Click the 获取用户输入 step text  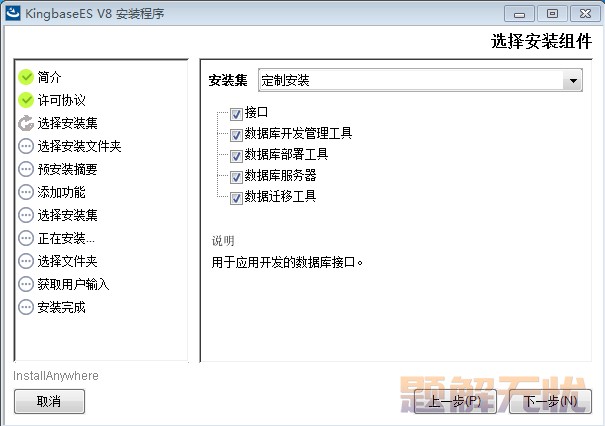[73, 284]
